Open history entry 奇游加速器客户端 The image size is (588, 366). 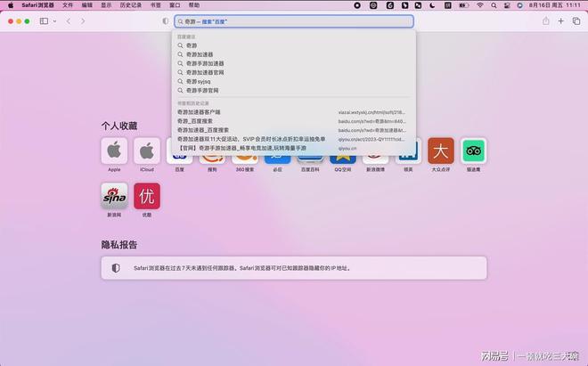click(x=294, y=112)
